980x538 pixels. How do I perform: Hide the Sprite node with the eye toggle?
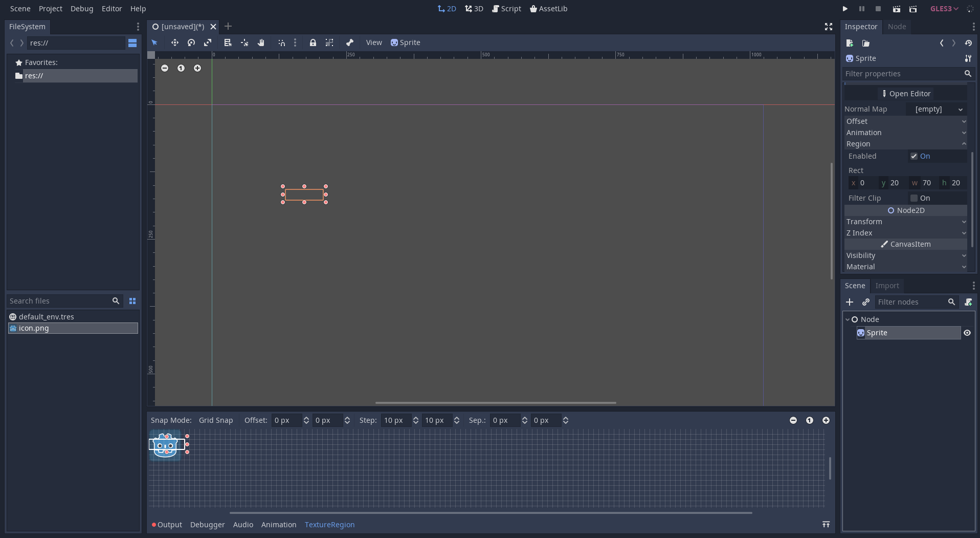[x=967, y=333]
